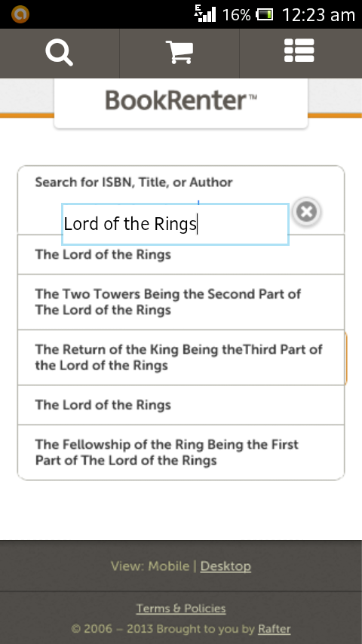Tap the battery icon in status bar
The height and width of the screenshot is (644, 362).
click(264, 15)
